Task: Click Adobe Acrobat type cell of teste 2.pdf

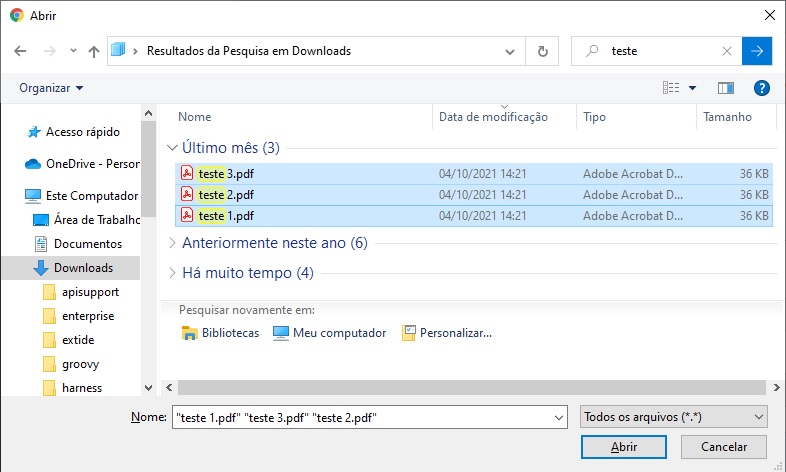Action: point(633,194)
